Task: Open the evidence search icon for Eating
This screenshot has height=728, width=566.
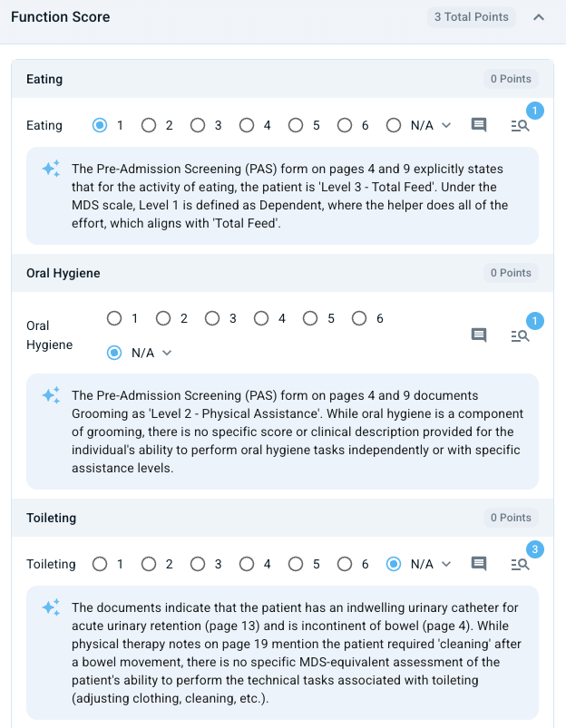Action: pyautogui.click(x=520, y=125)
